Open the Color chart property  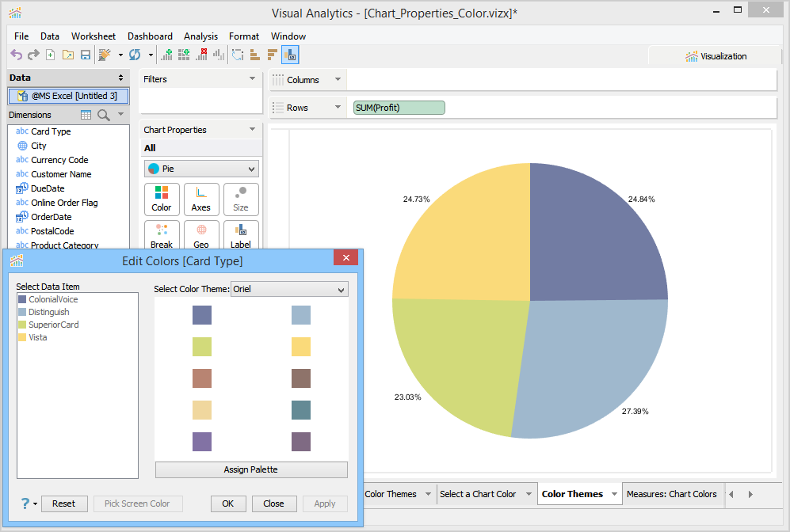click(x=162, y=199)
